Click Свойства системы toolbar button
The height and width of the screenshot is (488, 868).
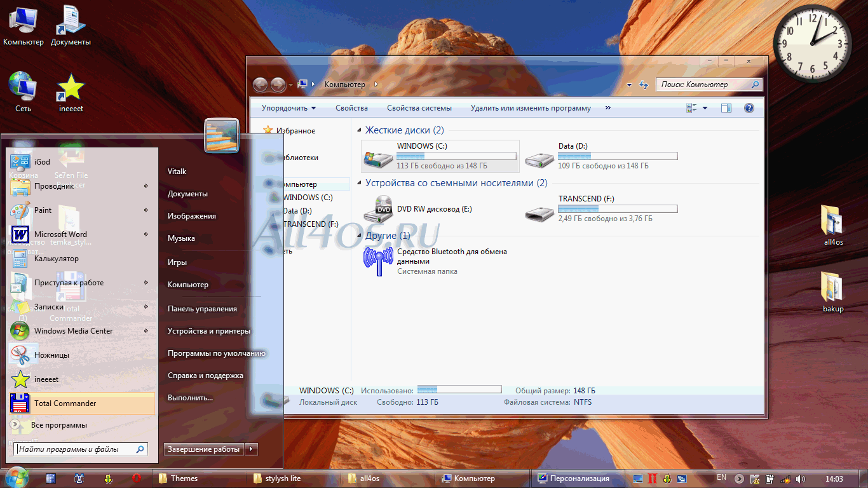click(x=419, y=108)
